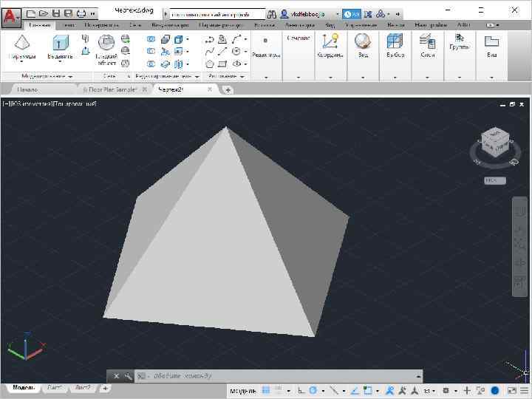
Task: Click the command line customize wrench icon
Action: (x=129, y=376)
